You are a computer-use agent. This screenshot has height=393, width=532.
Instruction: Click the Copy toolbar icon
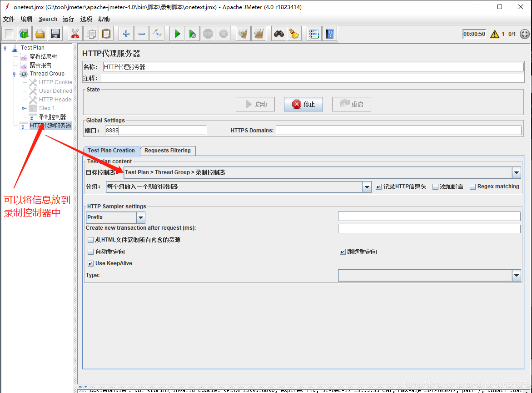click(90, 34)
